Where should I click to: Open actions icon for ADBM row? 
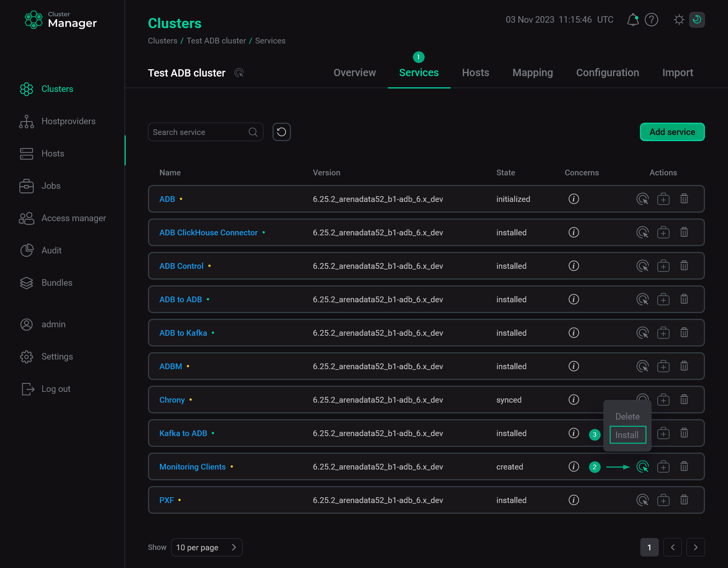click(643, 366)
